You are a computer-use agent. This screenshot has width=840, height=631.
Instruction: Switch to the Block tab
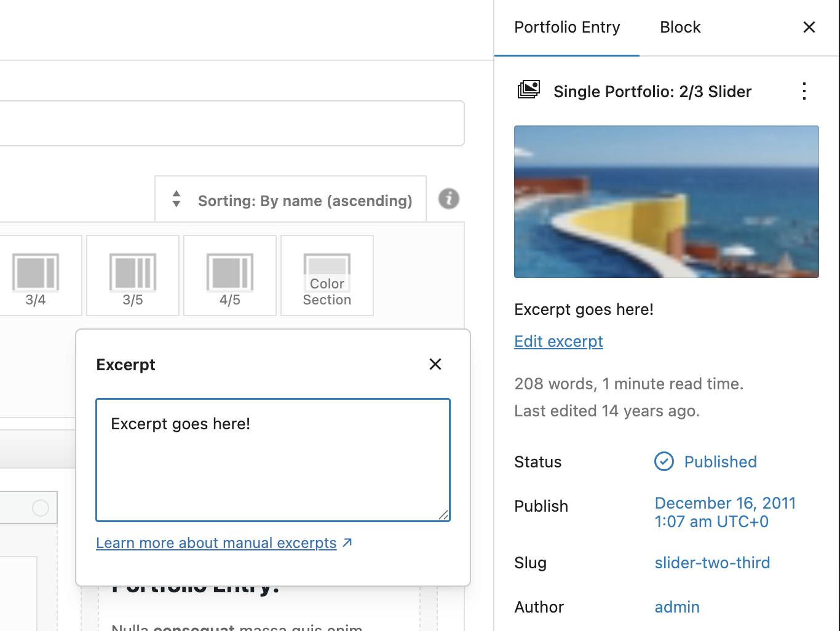[680, 27]
